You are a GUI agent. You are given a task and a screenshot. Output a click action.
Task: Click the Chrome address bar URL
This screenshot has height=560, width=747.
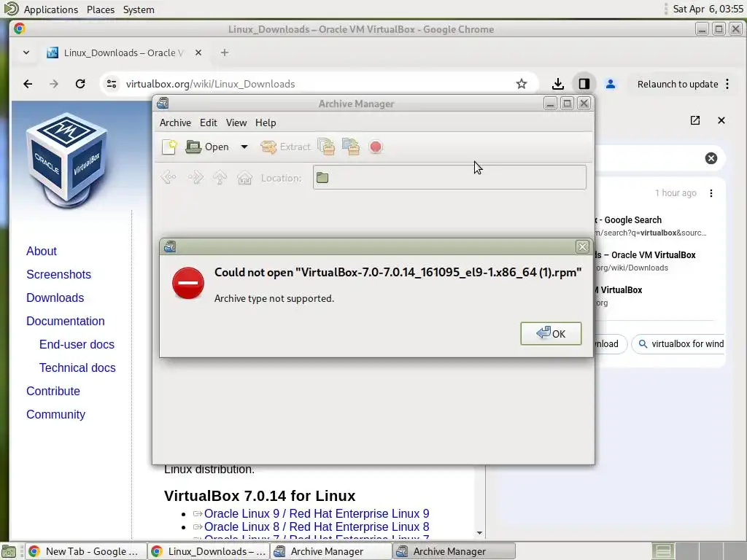click(210, 84)
